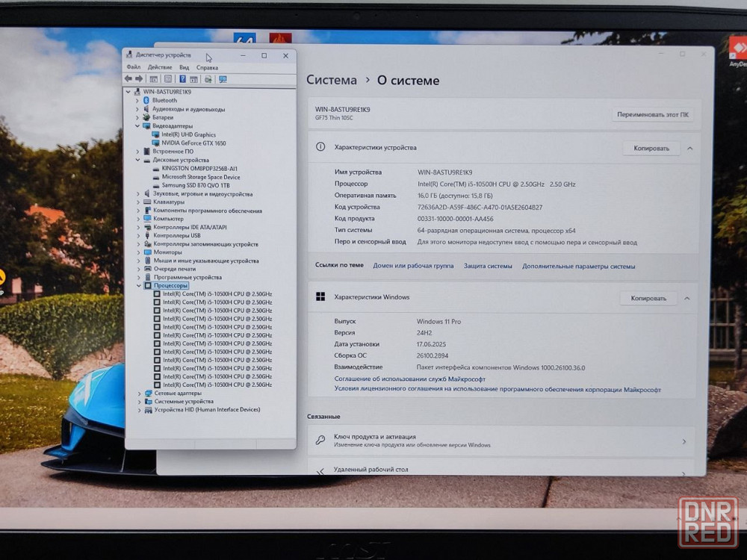747x560 pixels.
Task: Collapse the Видеоадаптеры tree node
Action: (137, 126)
